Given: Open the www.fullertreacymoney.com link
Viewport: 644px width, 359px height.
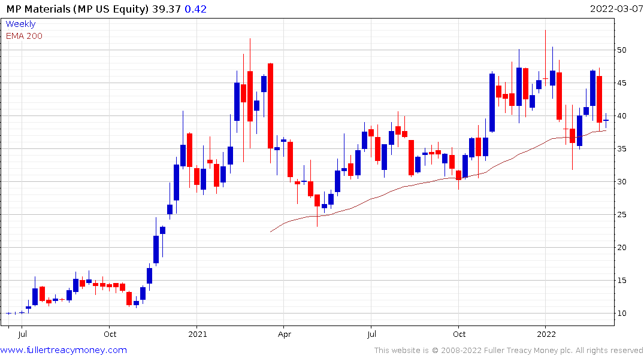Looking at the screenshot, I should pyautogui.click(x=64, y=350).
